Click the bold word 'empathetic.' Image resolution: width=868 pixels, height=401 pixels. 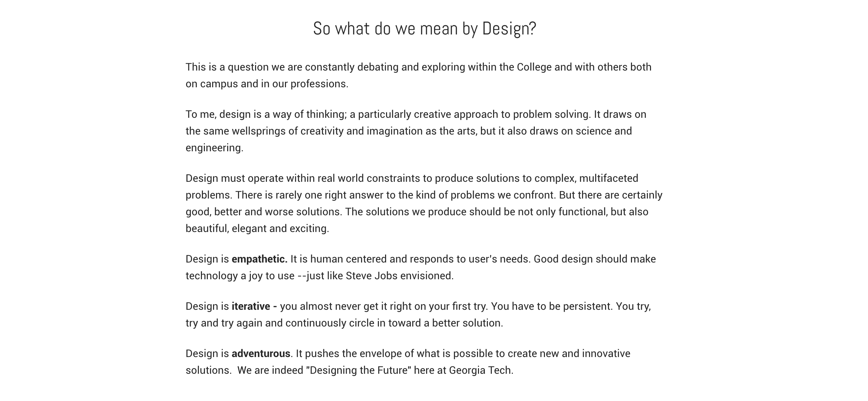pos(259,259)
